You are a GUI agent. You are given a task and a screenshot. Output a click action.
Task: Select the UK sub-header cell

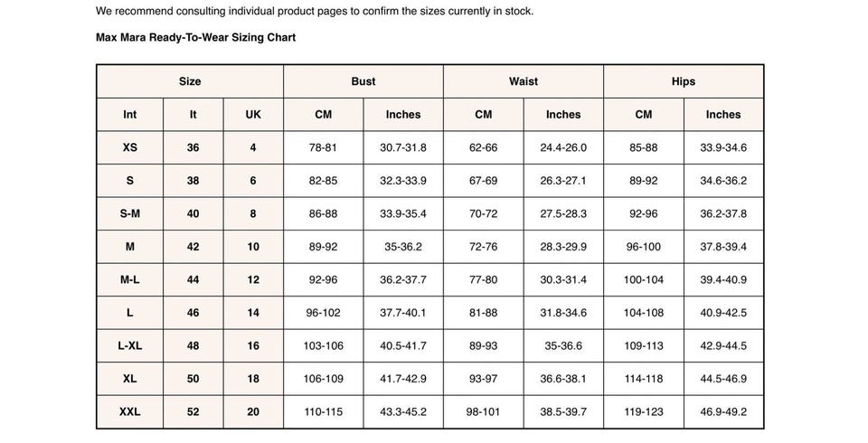253,115
